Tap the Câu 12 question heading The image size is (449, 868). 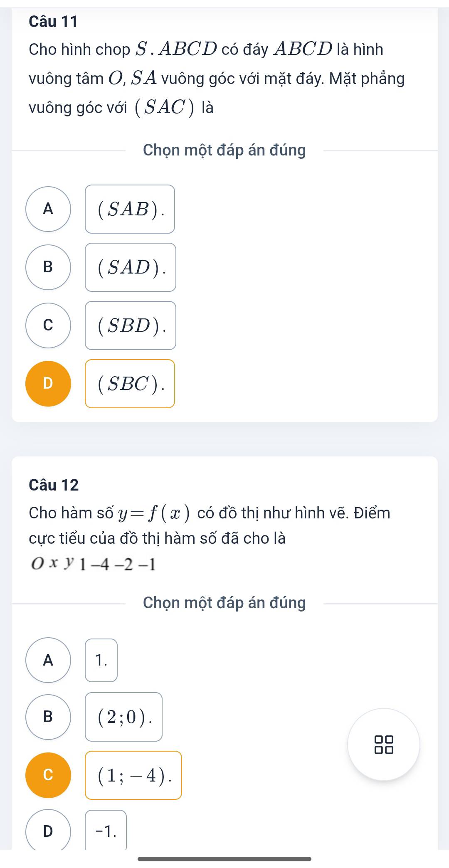point(54,485)
